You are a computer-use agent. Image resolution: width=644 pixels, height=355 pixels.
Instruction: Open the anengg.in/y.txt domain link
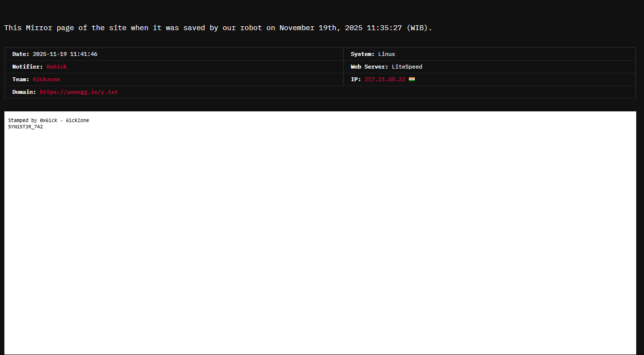(x=79, y=92)
